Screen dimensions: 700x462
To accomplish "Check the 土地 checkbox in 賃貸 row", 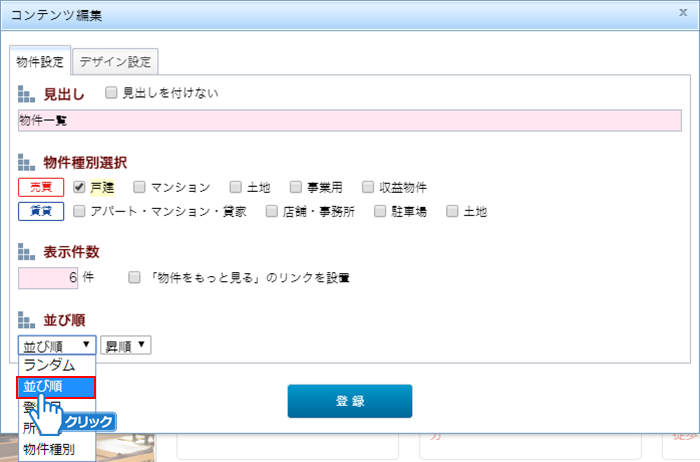I will [x=452, y=211].
